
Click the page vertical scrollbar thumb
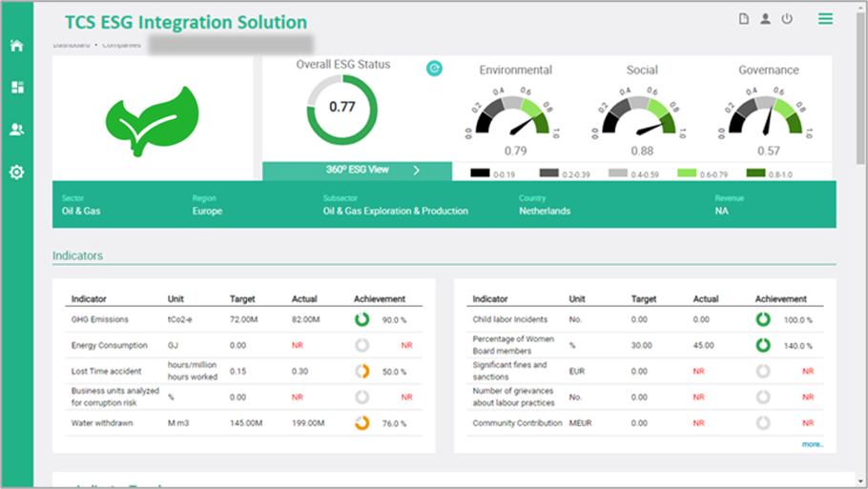(860, 89)
